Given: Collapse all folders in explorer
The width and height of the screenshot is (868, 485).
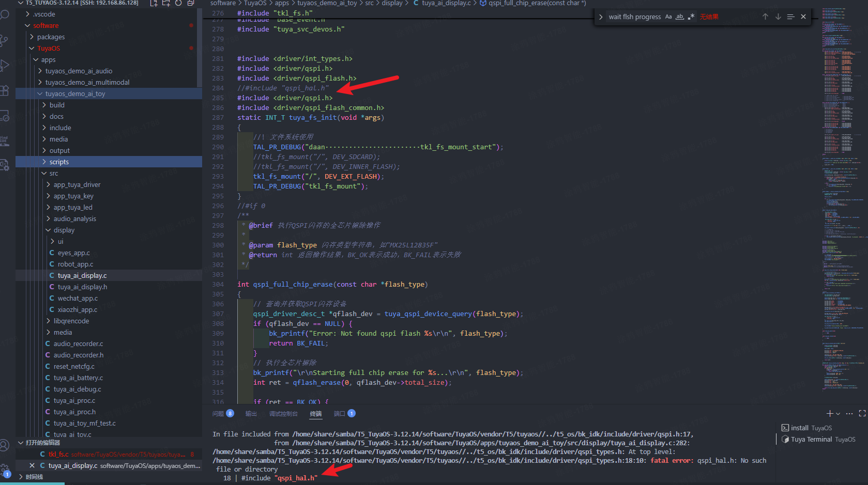Looking at the screenshot, I should click(x=191, y=3).
